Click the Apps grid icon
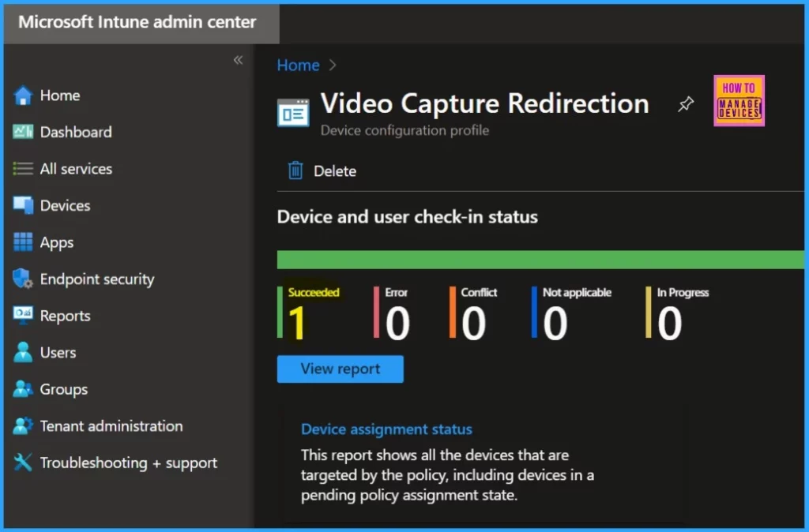809x532 pixels. [23, 242]
